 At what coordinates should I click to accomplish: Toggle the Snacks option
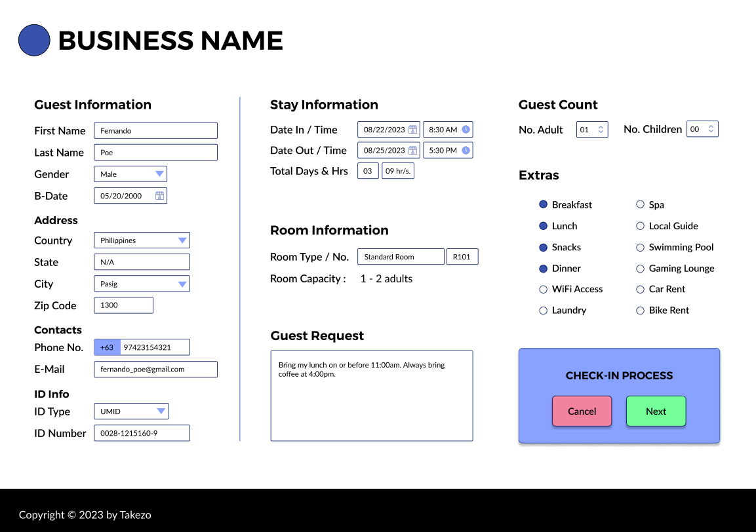[x=544, y=247]
